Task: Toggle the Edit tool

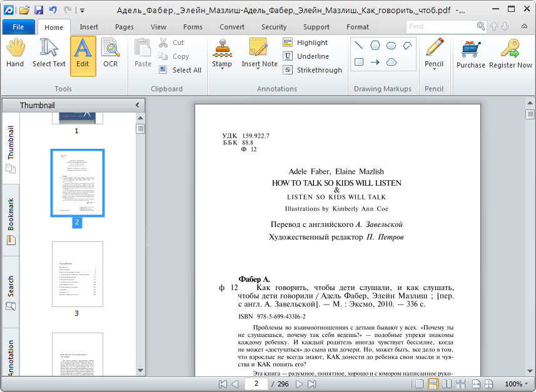Action: (83, 56)
